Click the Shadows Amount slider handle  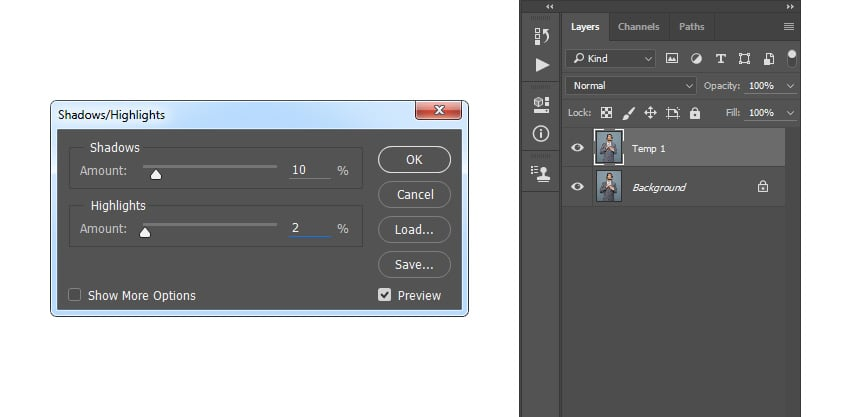[156, 174]
